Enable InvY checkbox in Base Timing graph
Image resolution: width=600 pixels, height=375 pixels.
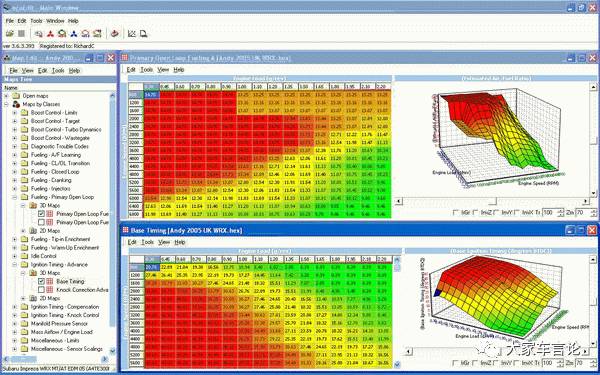496,362
